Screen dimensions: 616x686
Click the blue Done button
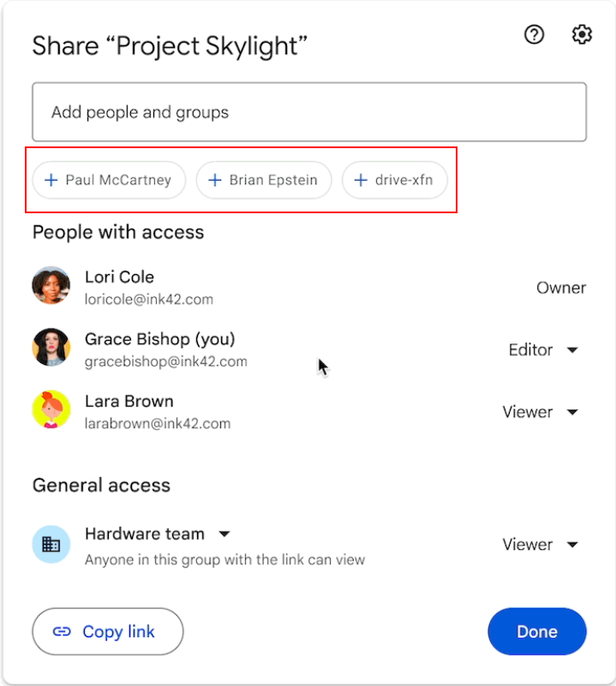(537, 631)
